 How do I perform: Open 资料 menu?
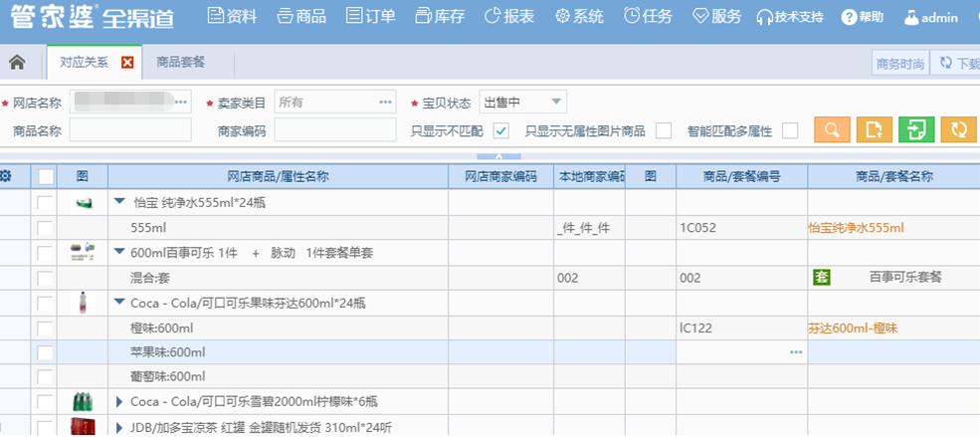tap(232, 16)
